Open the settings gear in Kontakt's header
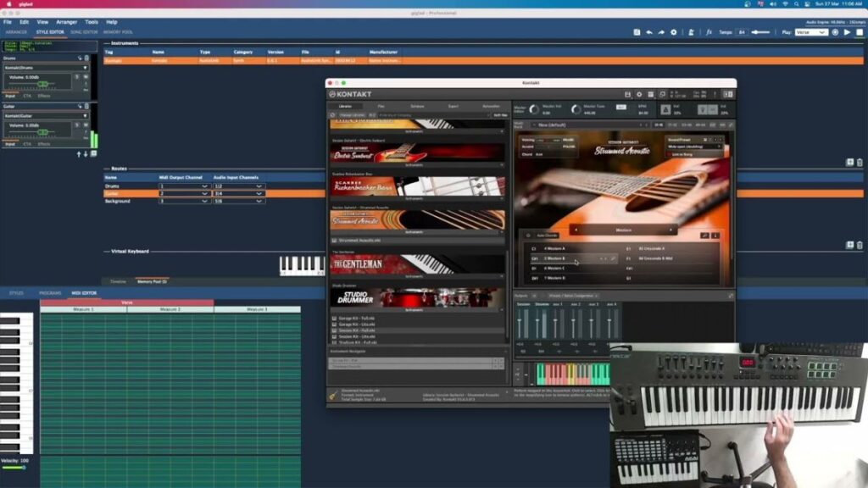 [637, 94]
